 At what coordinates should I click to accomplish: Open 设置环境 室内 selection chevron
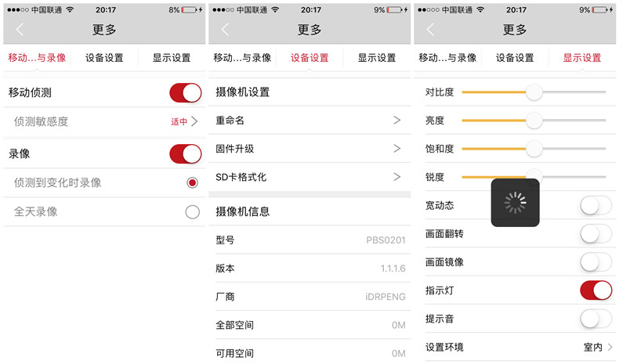click(610, 347)
